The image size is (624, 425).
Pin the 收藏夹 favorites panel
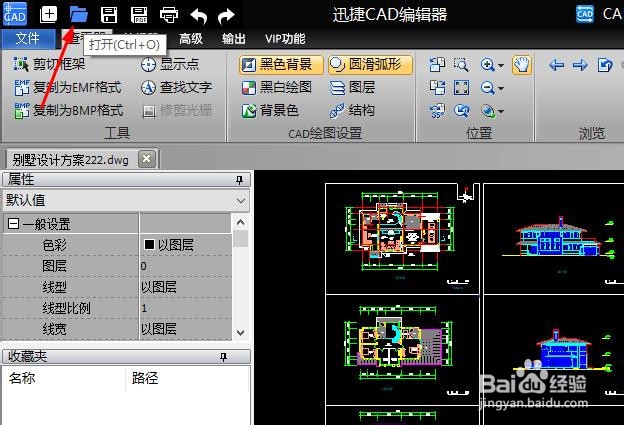(224, 357)
